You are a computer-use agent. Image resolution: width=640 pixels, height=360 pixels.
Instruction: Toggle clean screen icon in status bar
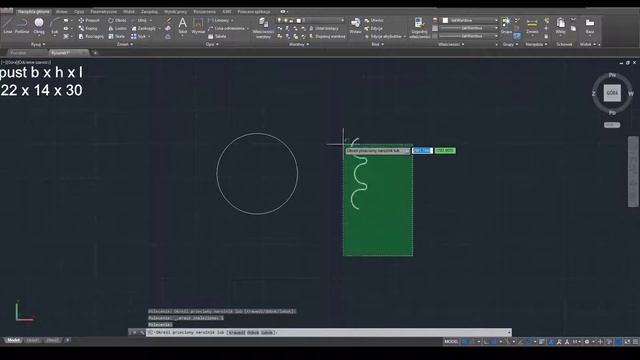point(627,342)
